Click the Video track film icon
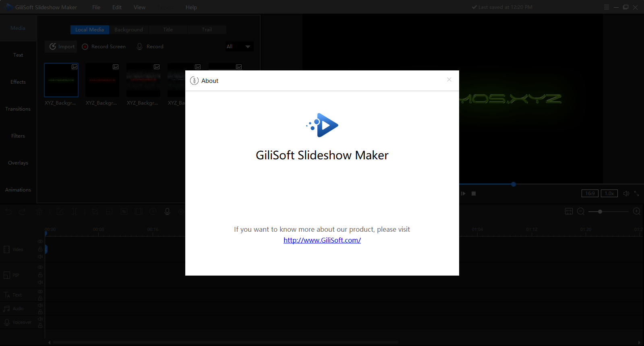Screen dimensions: 644x346 click(x=7, y=249)
